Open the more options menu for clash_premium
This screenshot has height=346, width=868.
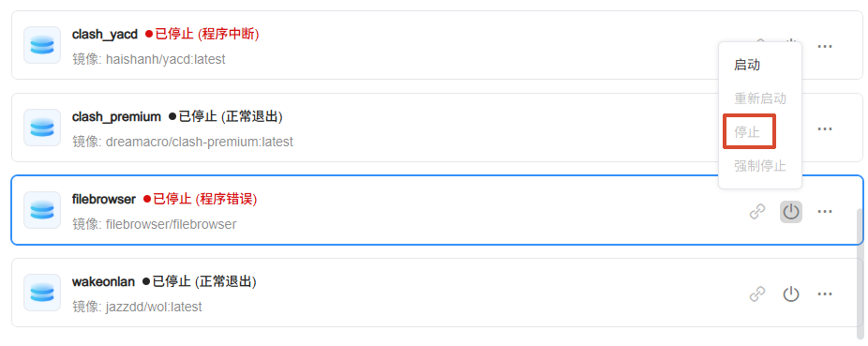coord(825,129)
